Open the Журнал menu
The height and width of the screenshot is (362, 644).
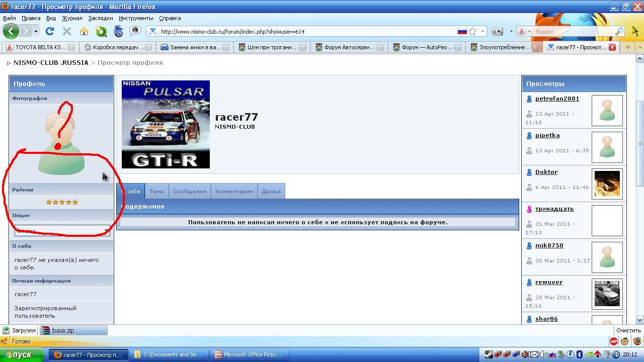point(72,18)
